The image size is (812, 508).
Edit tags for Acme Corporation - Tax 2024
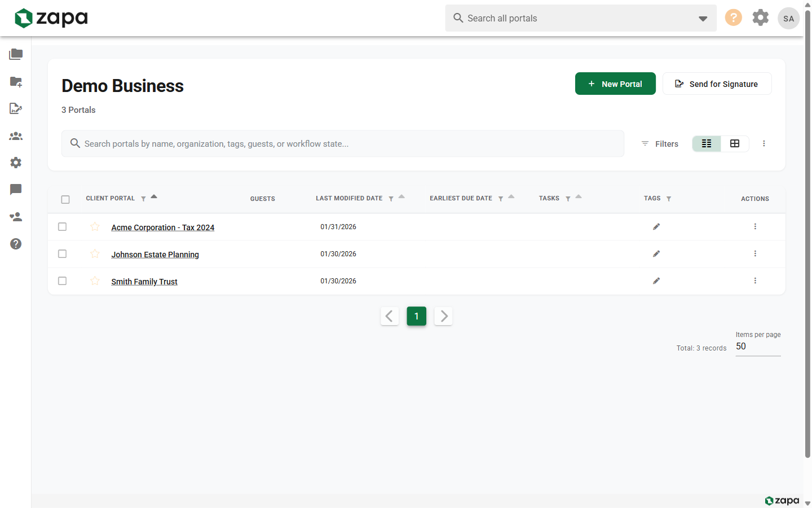(656, 226)
